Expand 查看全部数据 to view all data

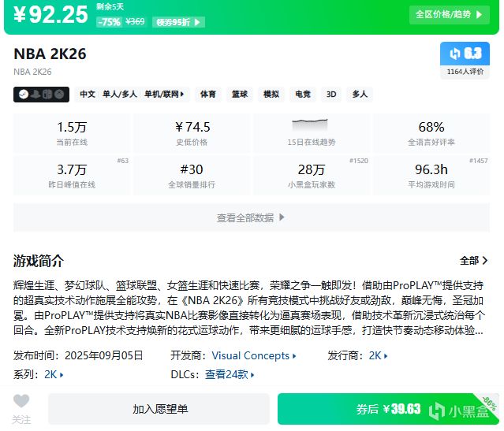[x=252, y=217]
